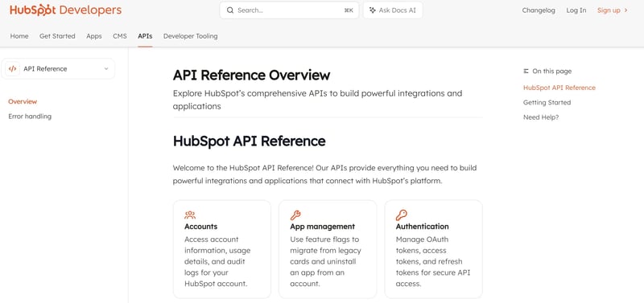644x303 pixels.
Task: Open the Apps tab
Action: click(94, 36)
